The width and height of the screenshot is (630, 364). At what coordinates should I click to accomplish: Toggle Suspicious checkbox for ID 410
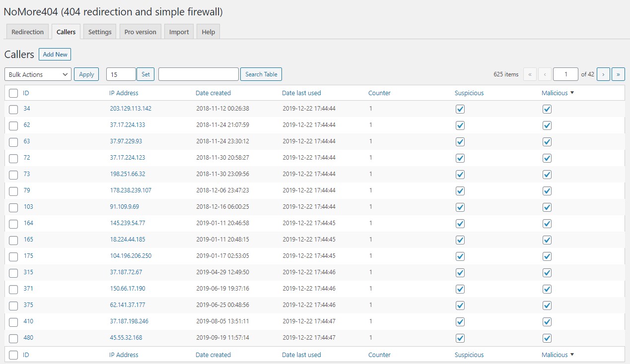[460, 322]
